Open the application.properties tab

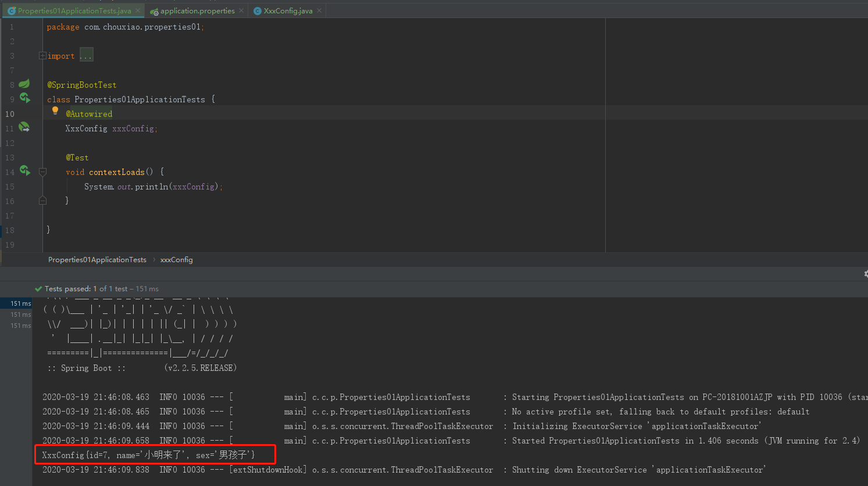(197, 10)
